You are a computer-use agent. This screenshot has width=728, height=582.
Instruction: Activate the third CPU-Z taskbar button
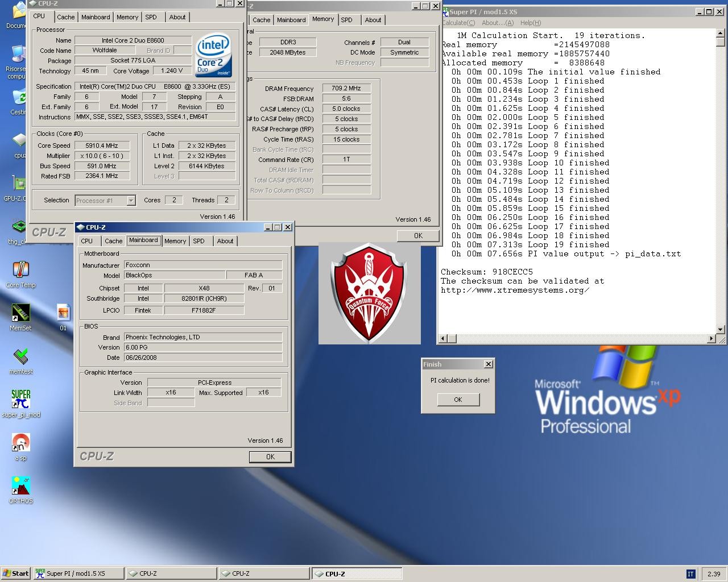coord(357,573)
